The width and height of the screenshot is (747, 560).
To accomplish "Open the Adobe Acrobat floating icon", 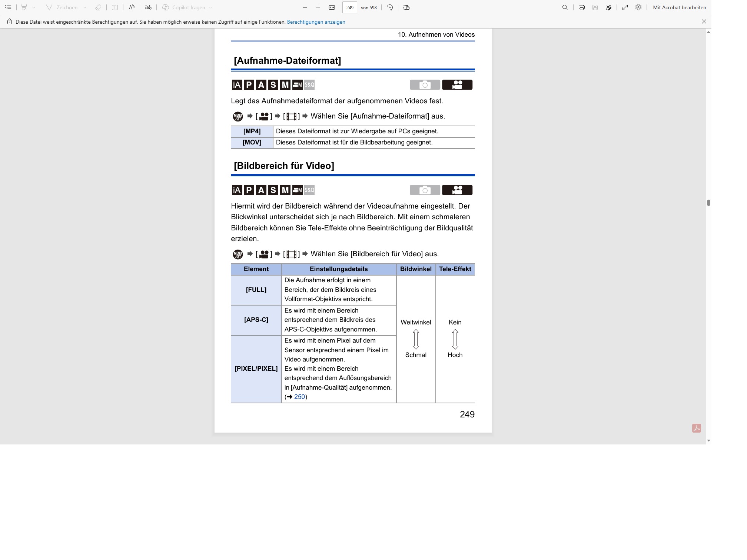I will pyautogui.click(x=697, y=428).
